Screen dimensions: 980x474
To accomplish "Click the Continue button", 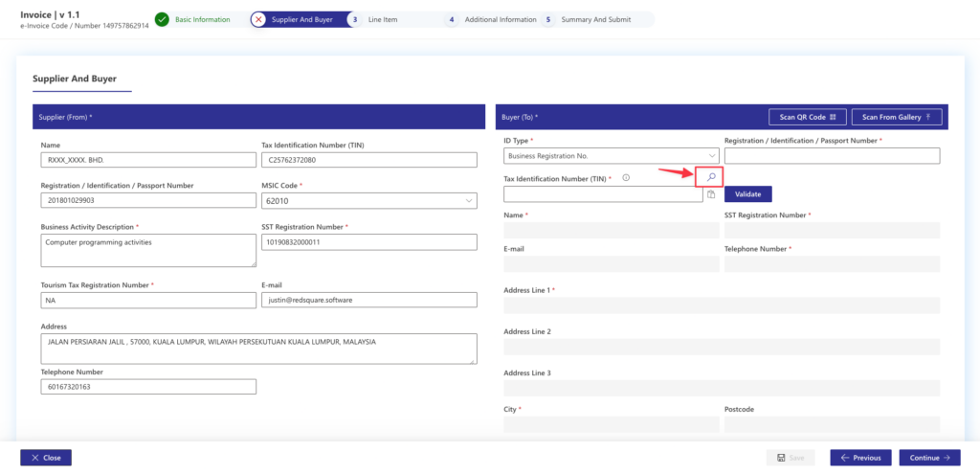I will coord(929,458).
